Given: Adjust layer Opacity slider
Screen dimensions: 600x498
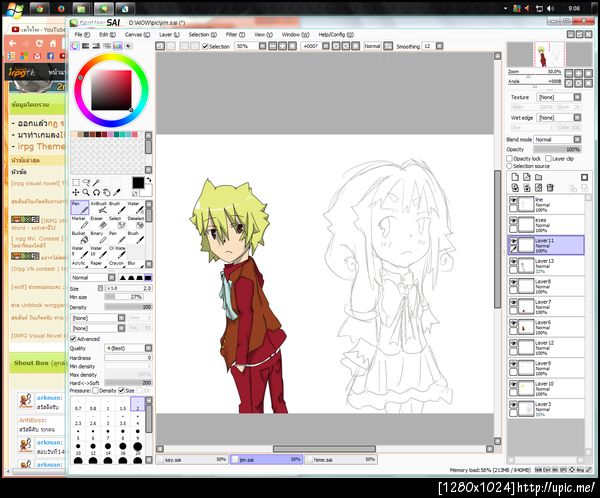Looking at the screenshot, I should (558, 149).
